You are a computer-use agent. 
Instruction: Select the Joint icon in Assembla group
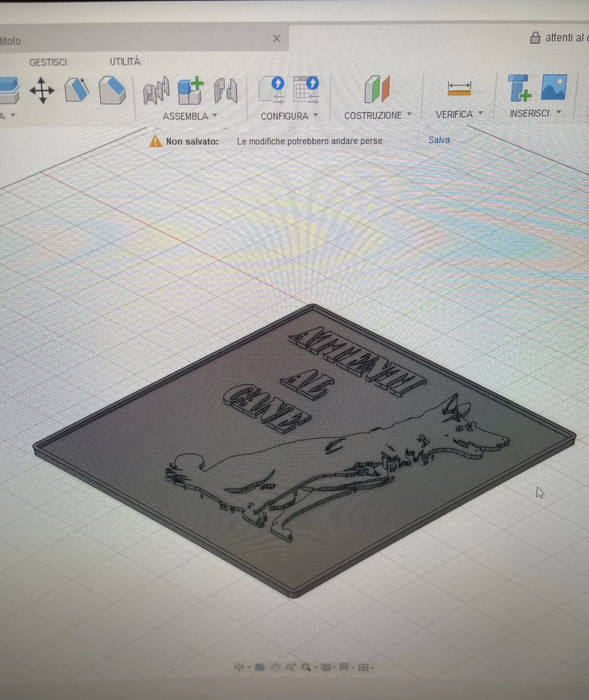click(156, 91)
